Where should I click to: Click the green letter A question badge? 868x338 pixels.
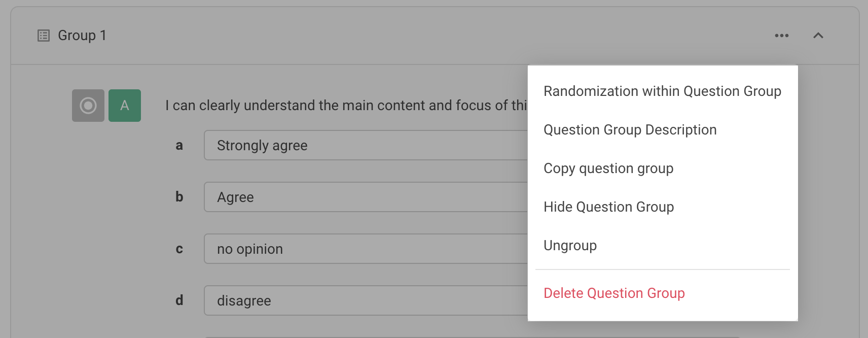(124, 105)
